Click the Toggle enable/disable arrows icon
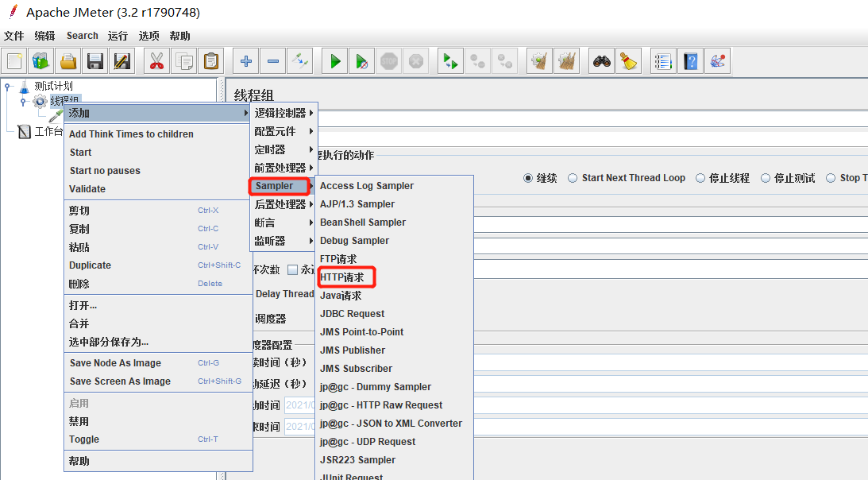 tap(300, 61)
